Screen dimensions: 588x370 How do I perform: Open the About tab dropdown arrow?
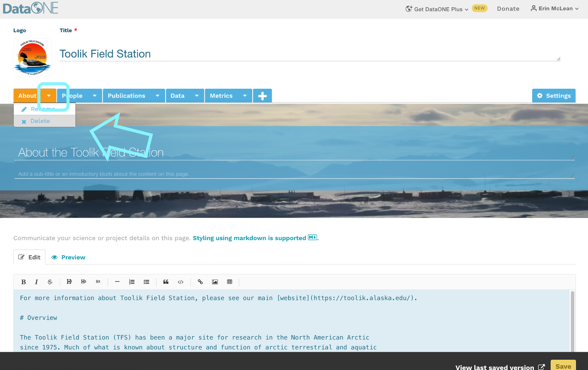pos(49,96)
